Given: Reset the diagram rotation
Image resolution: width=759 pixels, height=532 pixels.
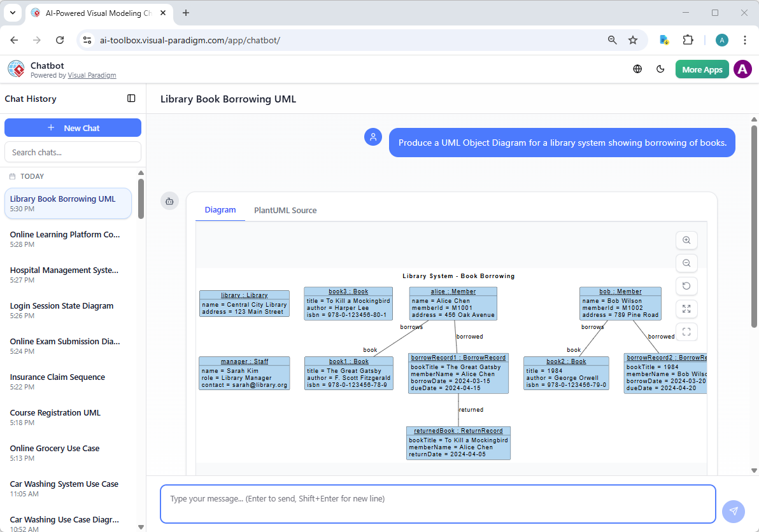Looking at the screenshot, I should (686, 286).
